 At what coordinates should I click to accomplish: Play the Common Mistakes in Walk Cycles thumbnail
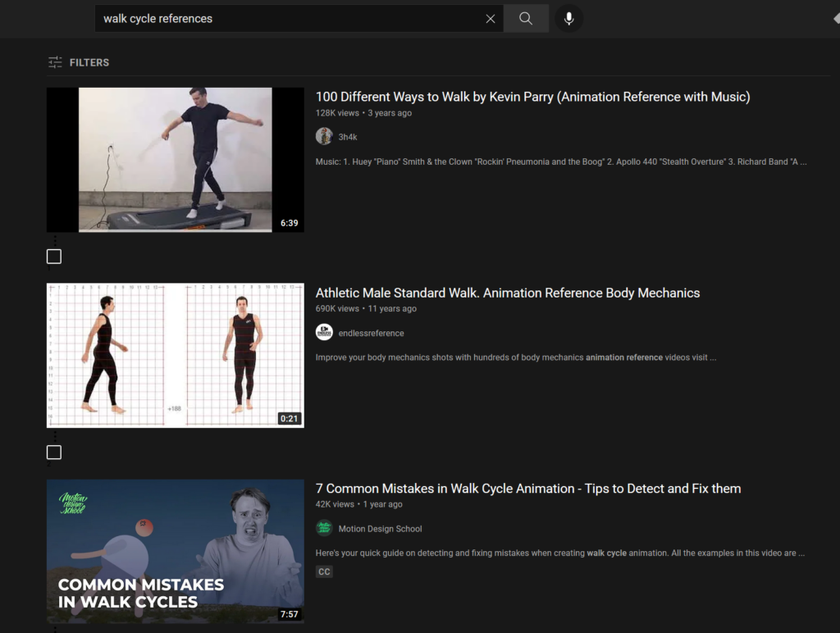(x=175, y=551)
